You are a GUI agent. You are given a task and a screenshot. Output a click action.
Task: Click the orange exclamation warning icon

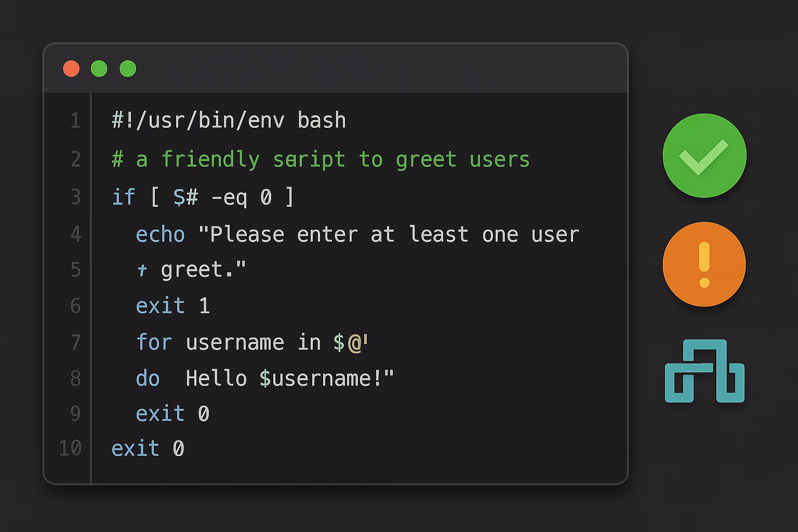pos(704,264)
